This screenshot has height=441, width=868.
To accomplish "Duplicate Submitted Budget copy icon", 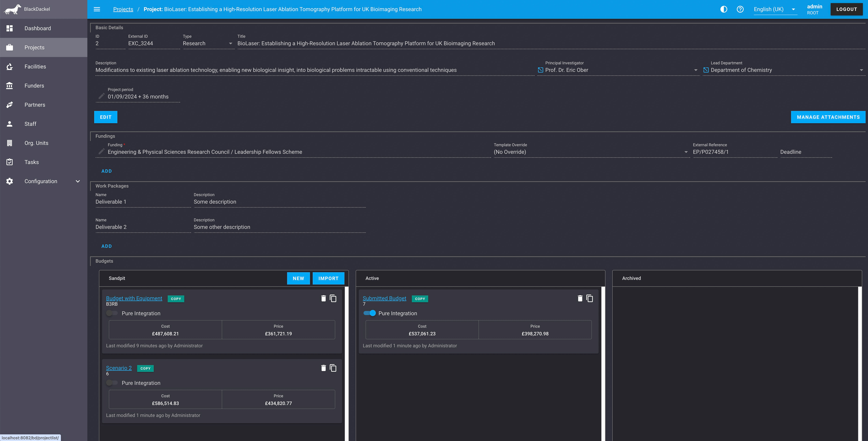I will pos(589,298).
